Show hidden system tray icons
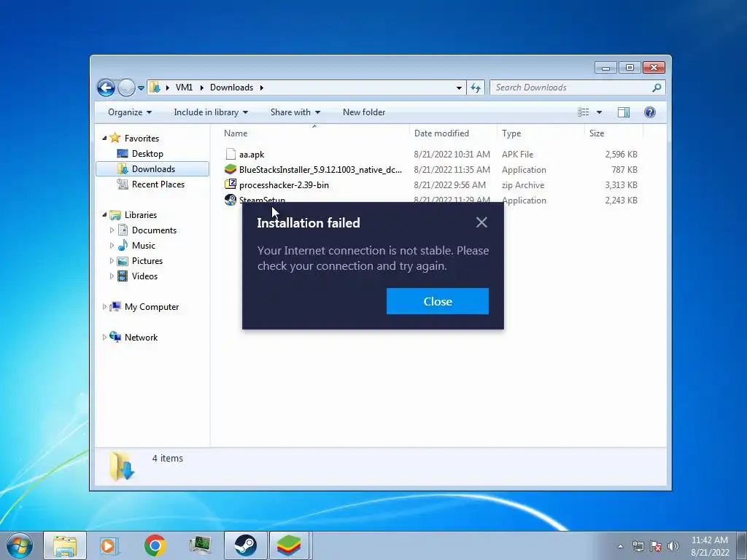The width and height of the screenshot is (747, 560). point(620,546)
